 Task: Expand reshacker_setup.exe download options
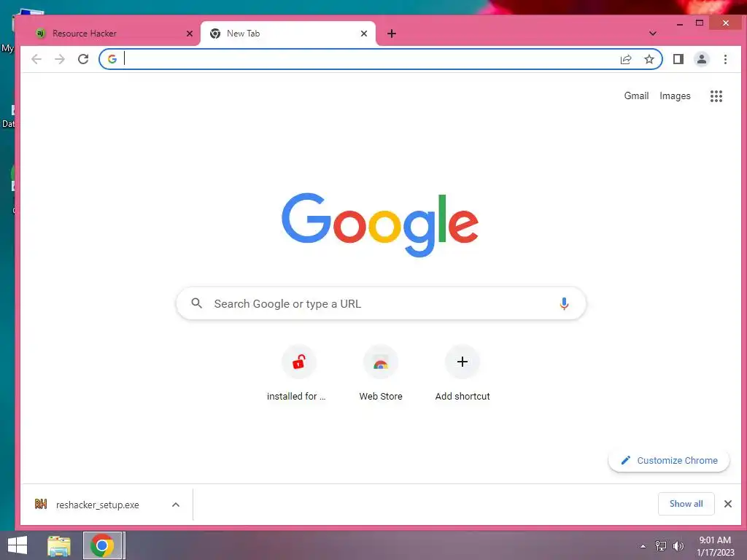tap(176, 505)
